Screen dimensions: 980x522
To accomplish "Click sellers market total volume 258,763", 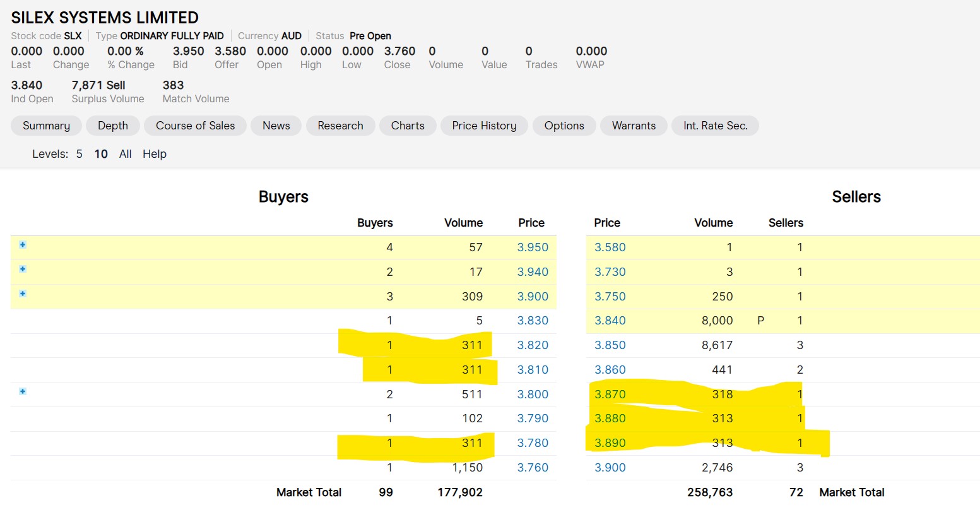I will click(710, 492).
